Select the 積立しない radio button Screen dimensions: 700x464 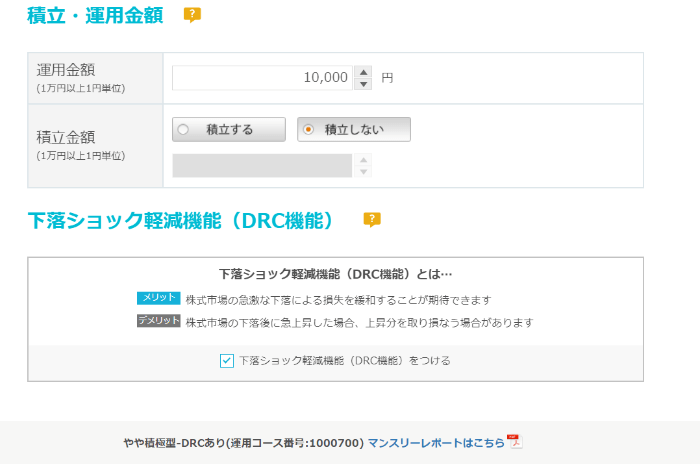point(354,130)
